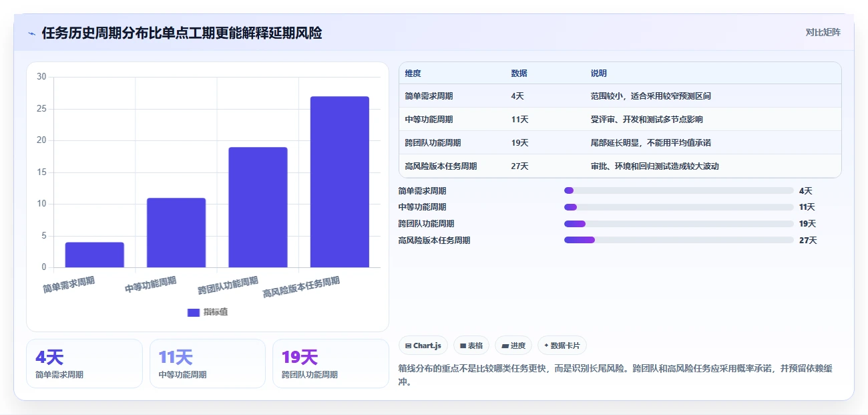Click the 11天 value in the table
This screenshot has width=868, height=415.
point(519,120)
